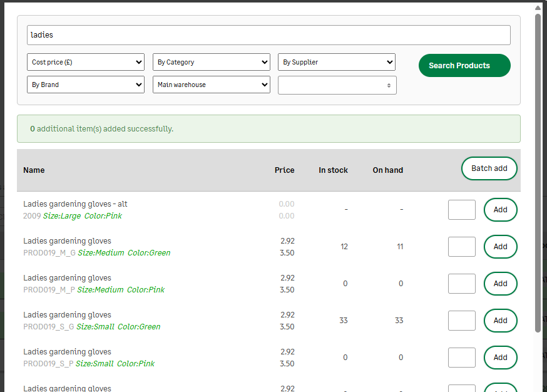547x392 pixels.
Task: Click the On hand column header
Action: [387, 170]
